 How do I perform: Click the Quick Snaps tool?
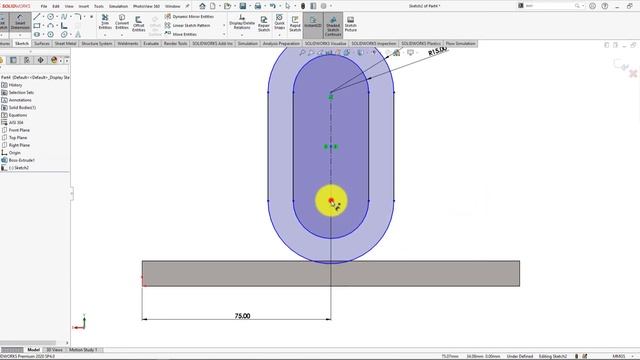tap(280, 22)
